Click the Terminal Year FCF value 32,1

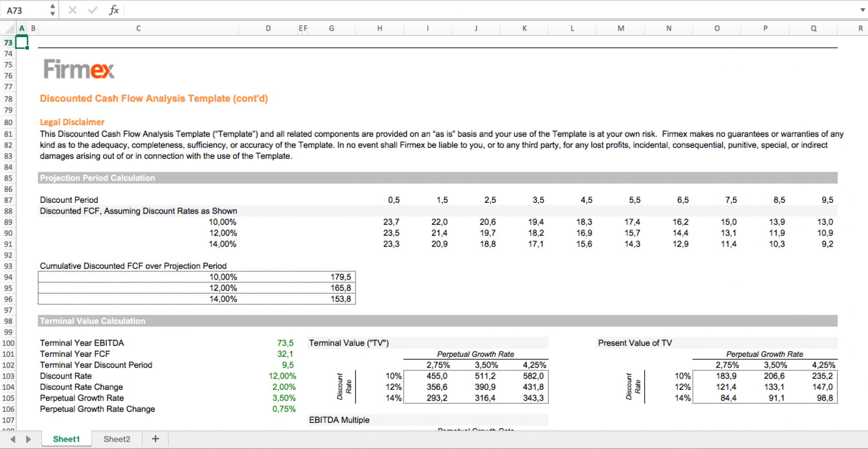(285, 354)
